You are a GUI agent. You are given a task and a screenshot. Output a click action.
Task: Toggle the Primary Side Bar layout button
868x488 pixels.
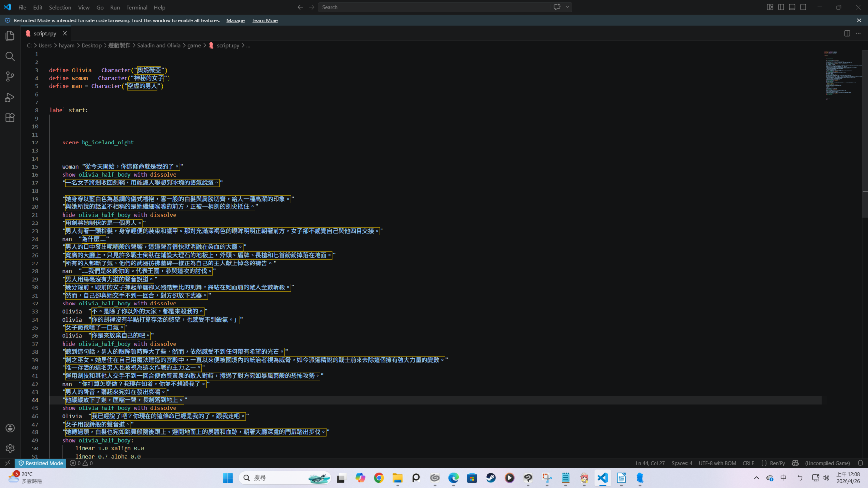781,7
